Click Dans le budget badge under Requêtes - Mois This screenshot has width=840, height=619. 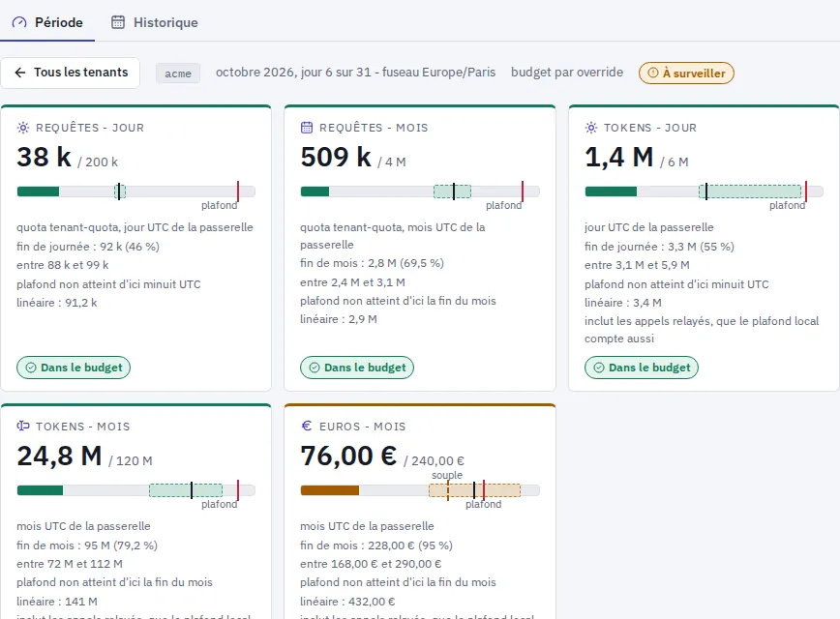click(357, 368)
